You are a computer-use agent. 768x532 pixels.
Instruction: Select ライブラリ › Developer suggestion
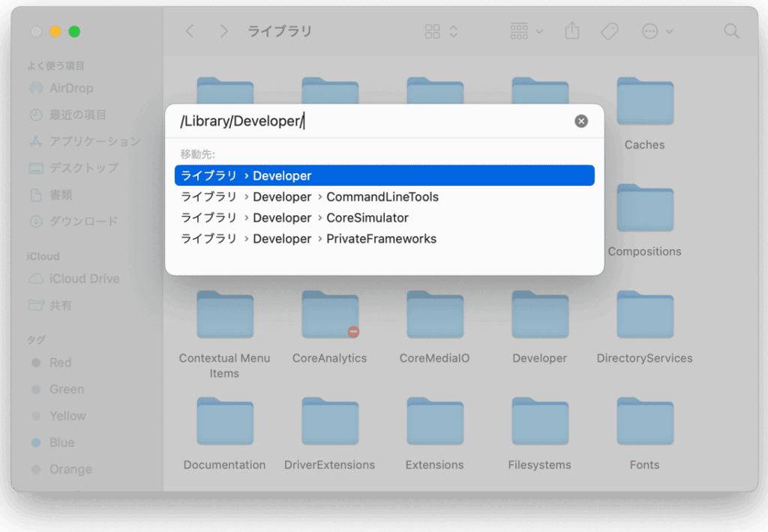tap(384, 175)
